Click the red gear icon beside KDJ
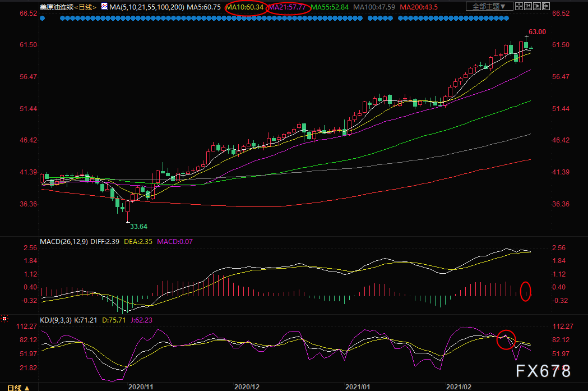Screen dimensions: 588x391 [x=4, y=319]
